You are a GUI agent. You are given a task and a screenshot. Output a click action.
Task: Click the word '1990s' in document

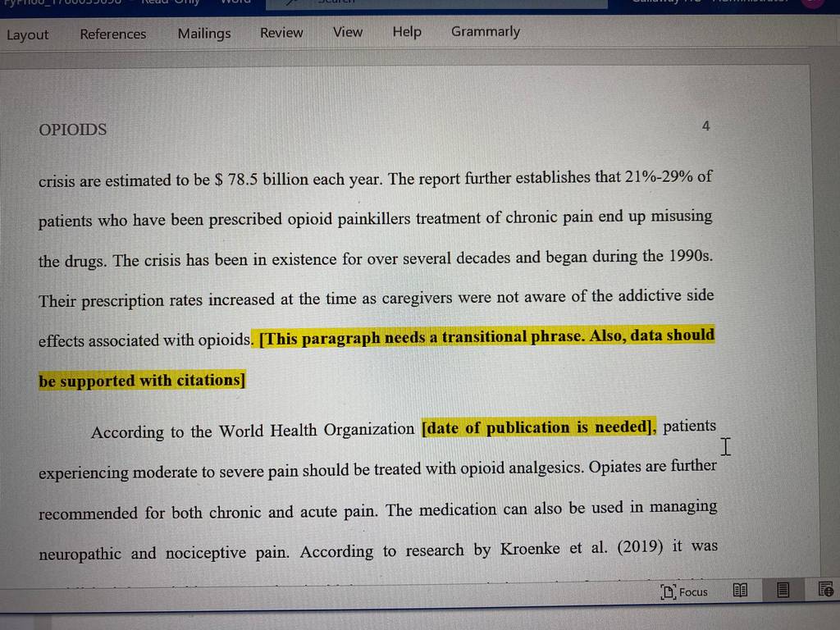point(690,256)
